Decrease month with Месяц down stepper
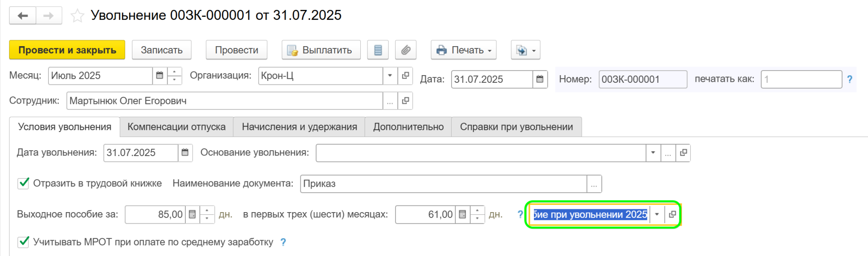This screenshot has width=868, height=256. click(x=175, y=80)
